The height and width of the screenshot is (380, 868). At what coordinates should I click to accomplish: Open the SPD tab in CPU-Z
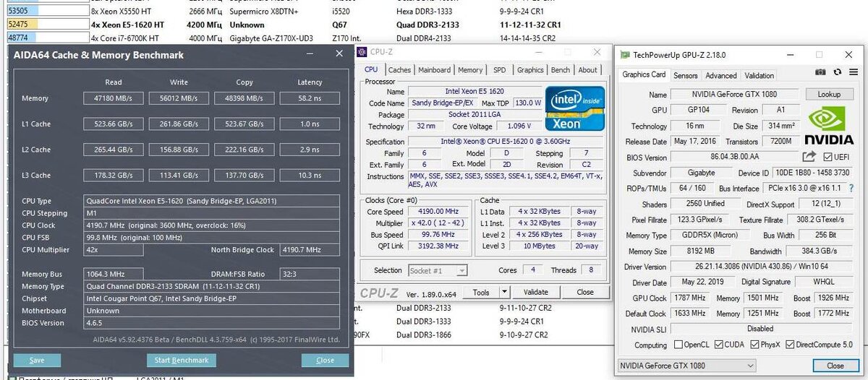tap(500, 70)
